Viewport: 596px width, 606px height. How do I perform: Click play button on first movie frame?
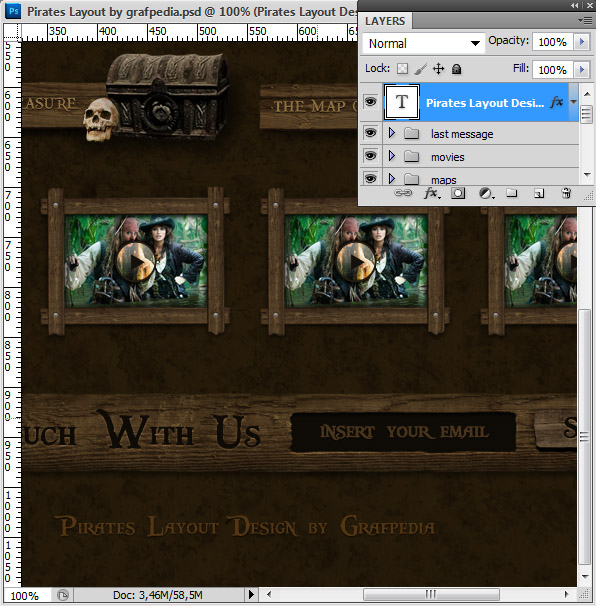(136, 262)
